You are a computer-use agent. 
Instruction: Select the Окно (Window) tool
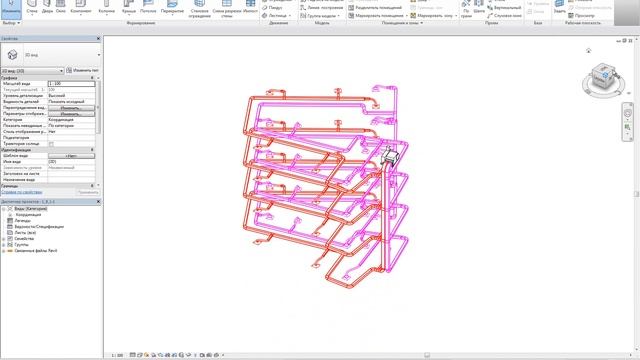click(x=61, y=7)
